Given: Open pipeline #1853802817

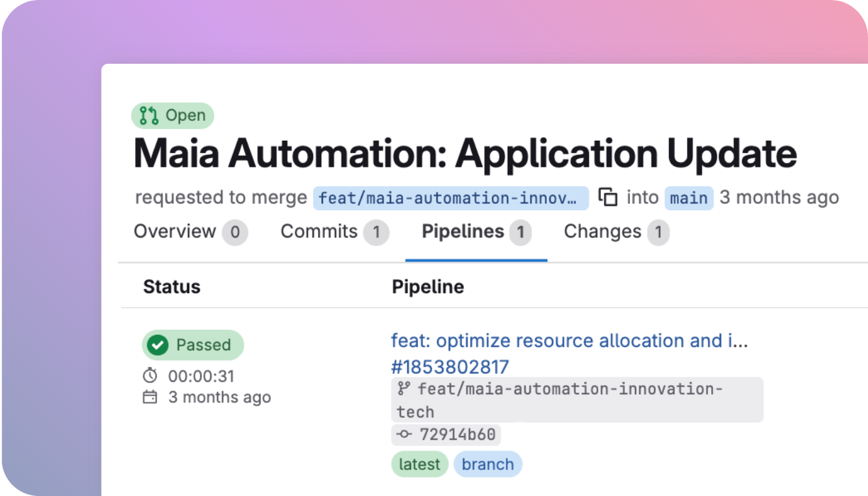Looking at the screenshot, I should point(449,366).
